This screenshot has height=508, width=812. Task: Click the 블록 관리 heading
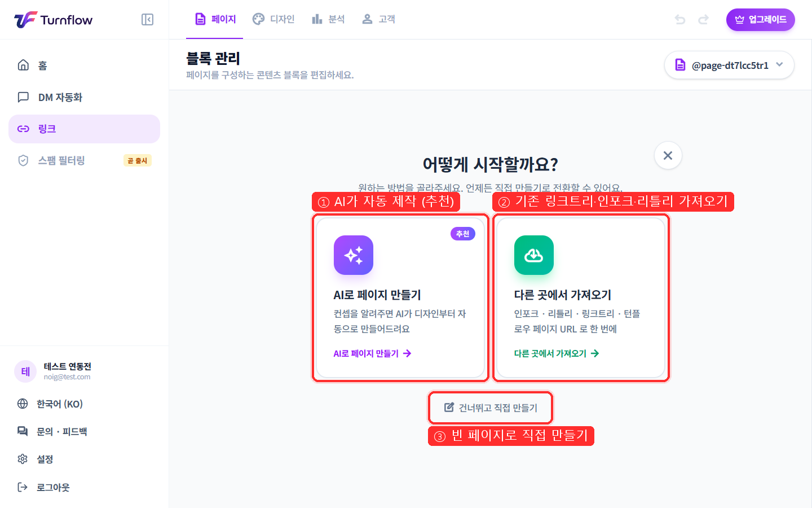click(x=213, y=58)
